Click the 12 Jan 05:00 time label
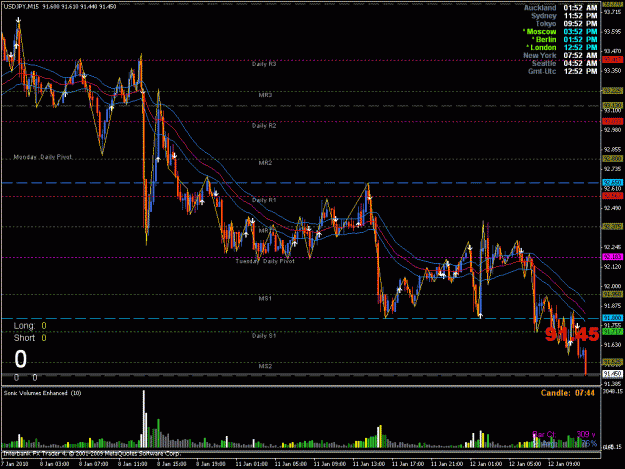Screen dimensions: 625x469 click(525, 464)
